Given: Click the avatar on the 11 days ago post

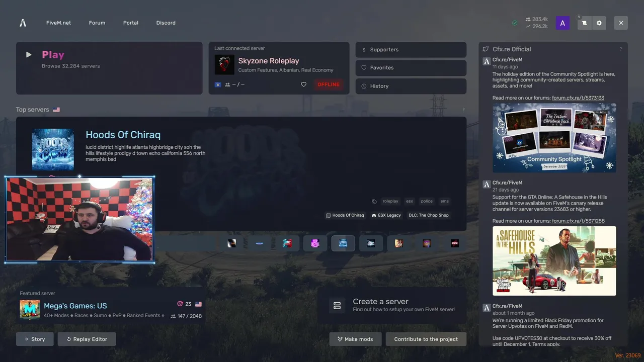Looking at the screenshot, I should (x=487, y=61).
